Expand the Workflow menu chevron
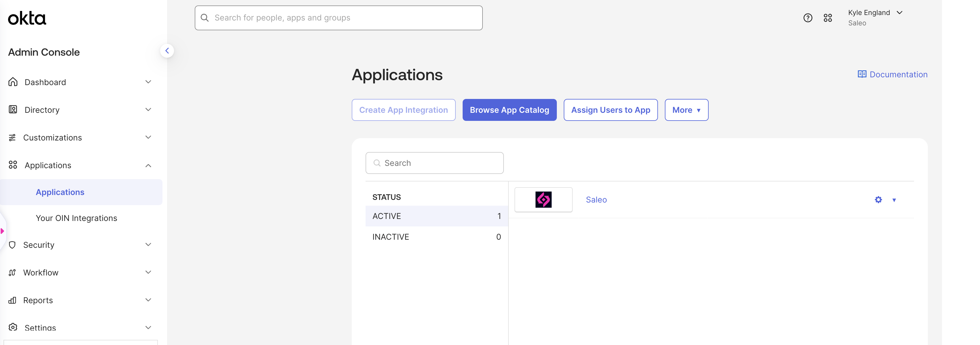980x345 pixels. click(148, 273)
